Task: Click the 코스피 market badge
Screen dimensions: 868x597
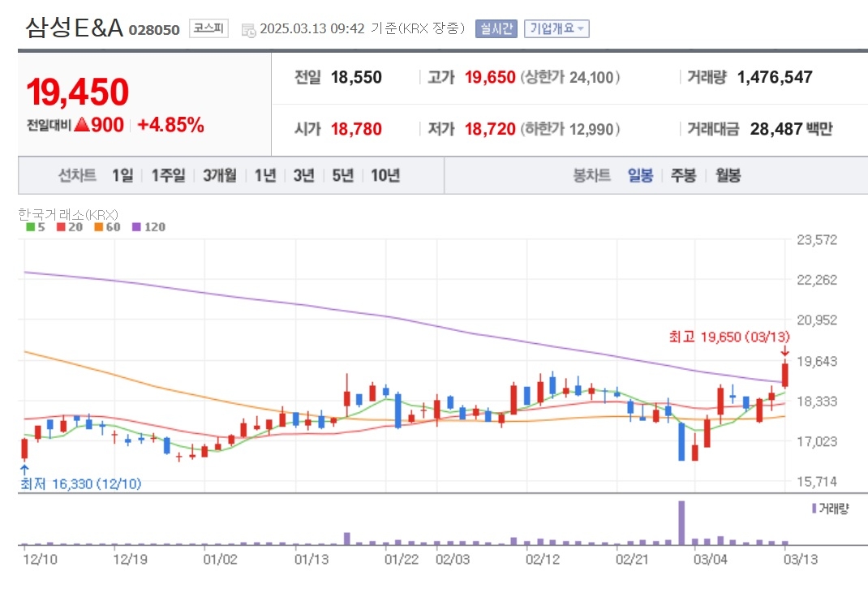Action: click(x=208, y=28)
